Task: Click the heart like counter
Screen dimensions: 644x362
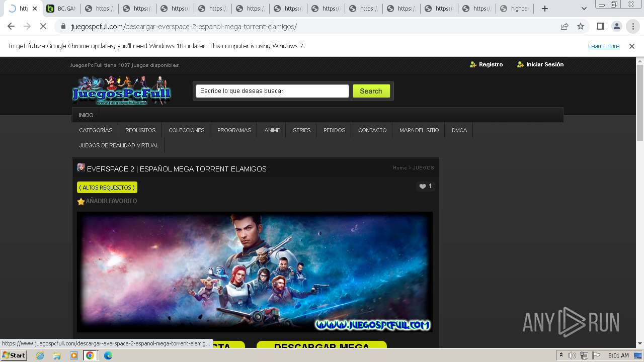Action: tap(426, 186)
